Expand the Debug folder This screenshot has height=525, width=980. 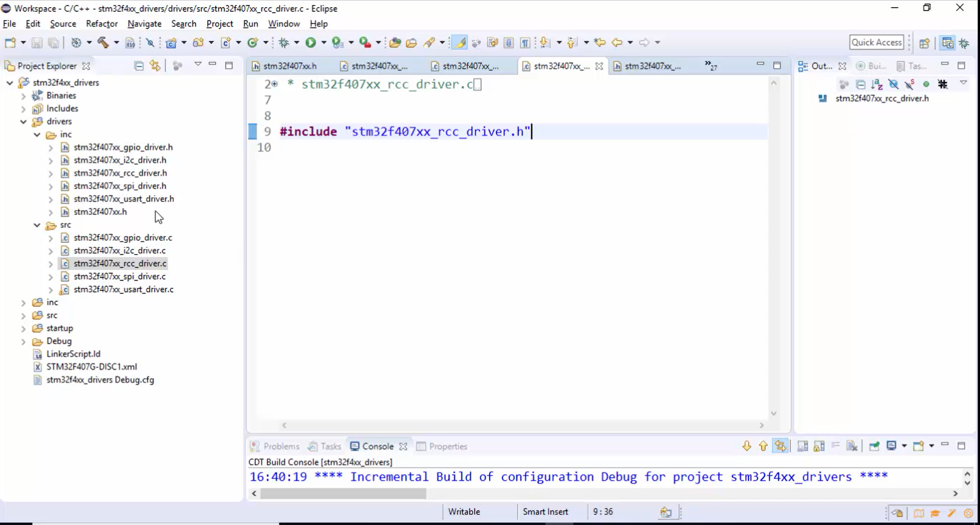(x=23, y=342)
